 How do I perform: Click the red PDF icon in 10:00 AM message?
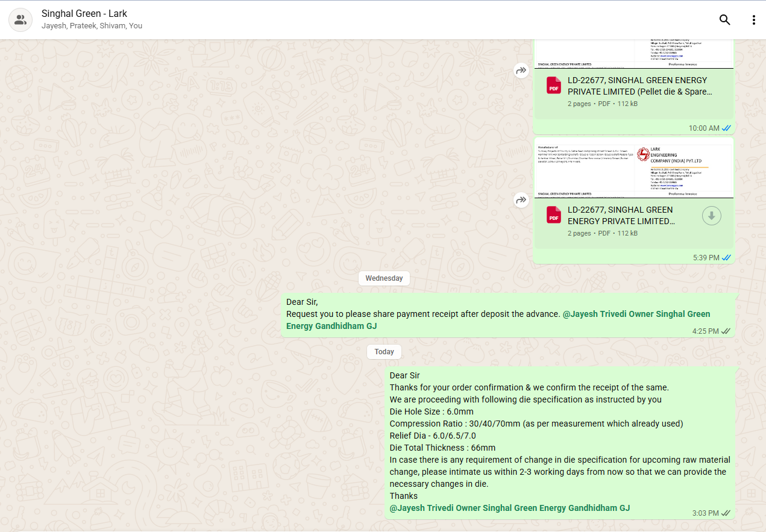tap(553, 86)
